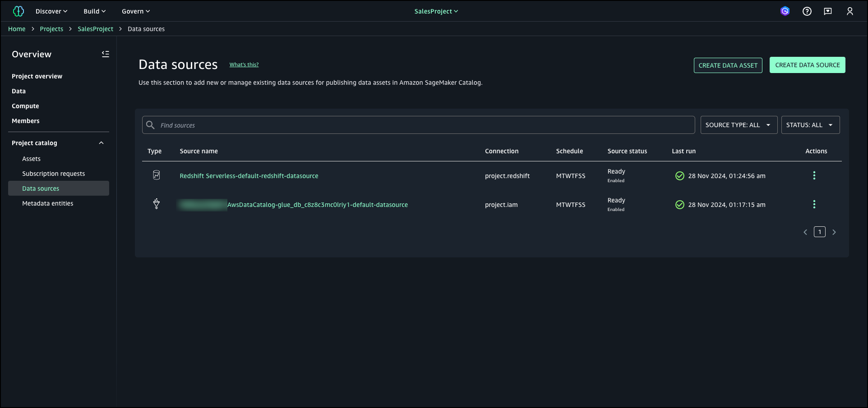
Task: Open Metadata entities in sidebar
Action: click(x=48, y=203)
